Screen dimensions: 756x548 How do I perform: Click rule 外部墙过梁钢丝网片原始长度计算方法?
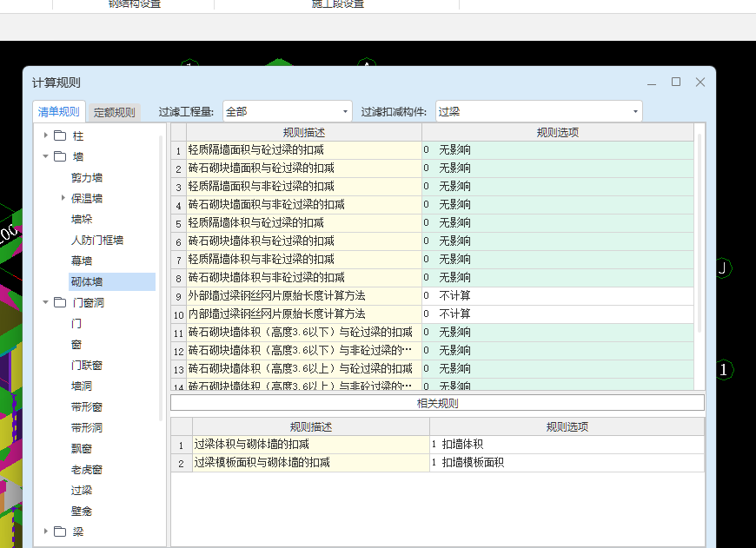point(304,296)
